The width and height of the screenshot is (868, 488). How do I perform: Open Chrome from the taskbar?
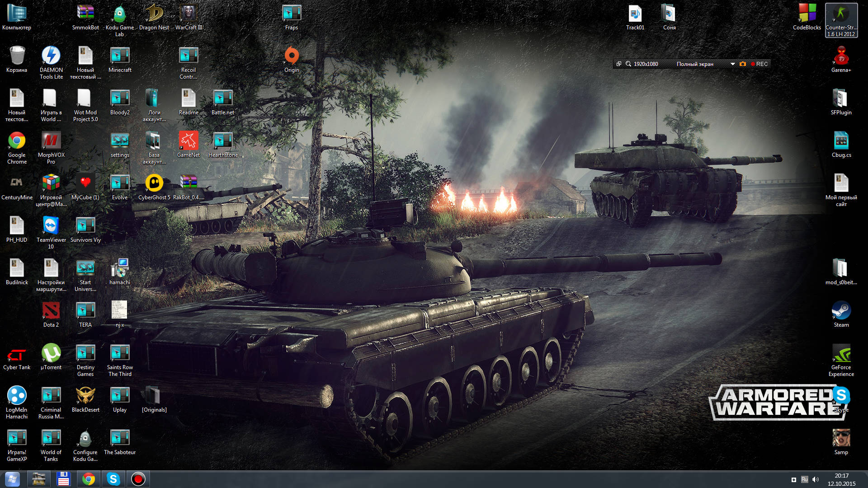(89, 479)
